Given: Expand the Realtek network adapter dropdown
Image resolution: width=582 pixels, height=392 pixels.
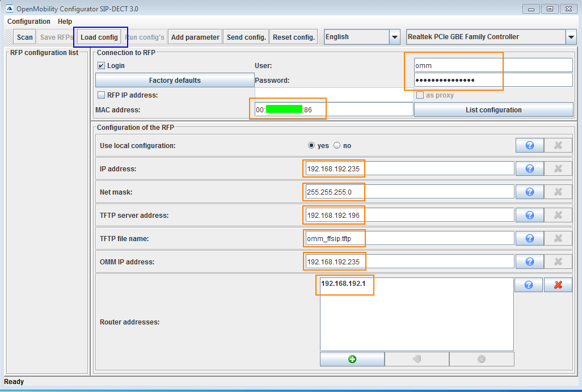Looking at the screenshot, I should click(571, 37).
